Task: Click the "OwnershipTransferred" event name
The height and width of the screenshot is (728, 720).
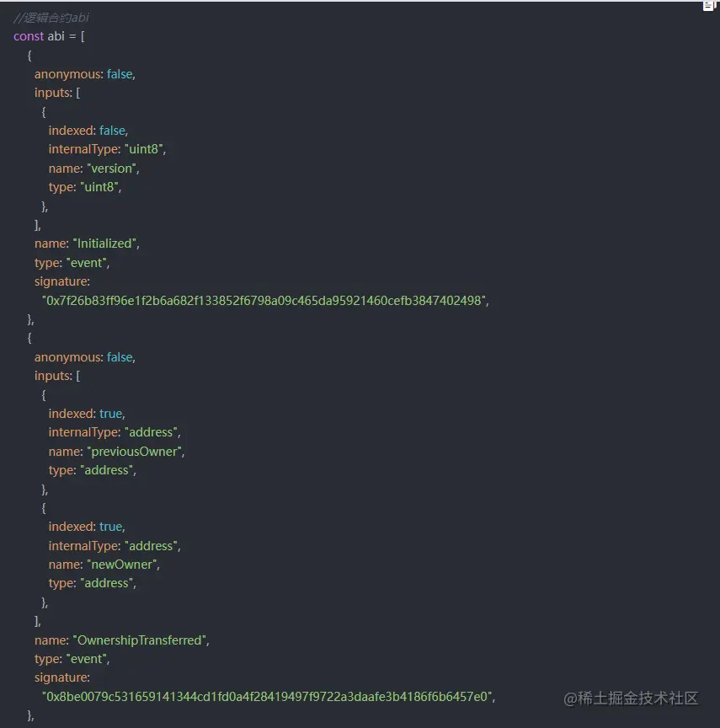Action: point(141,640)
